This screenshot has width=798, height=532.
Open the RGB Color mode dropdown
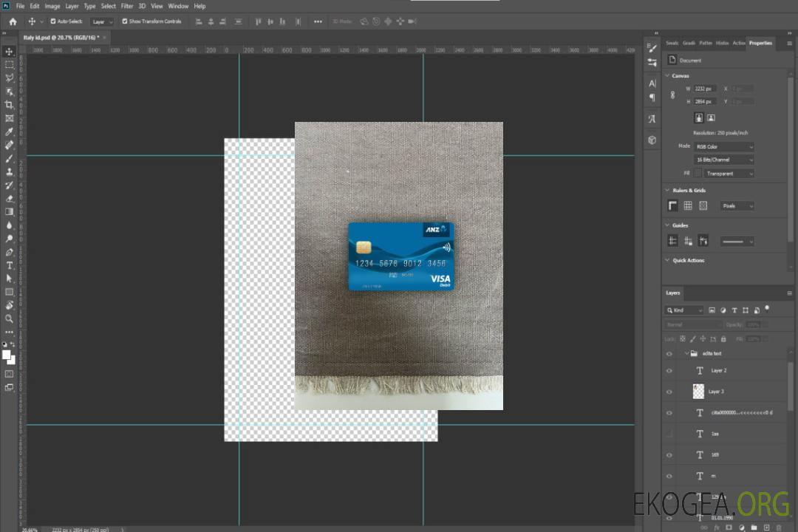(x=723, y=146)
